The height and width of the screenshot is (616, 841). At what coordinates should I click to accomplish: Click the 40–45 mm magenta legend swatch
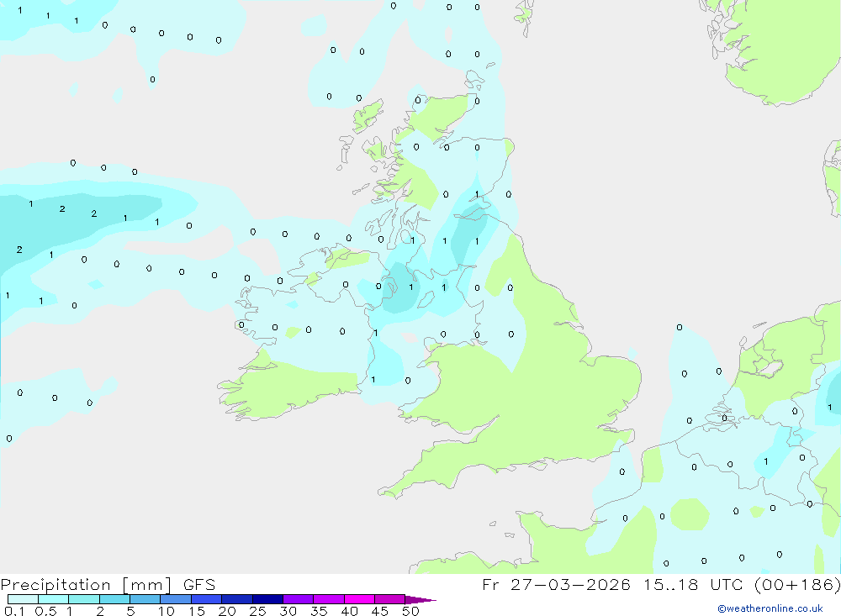pos(359,599)
